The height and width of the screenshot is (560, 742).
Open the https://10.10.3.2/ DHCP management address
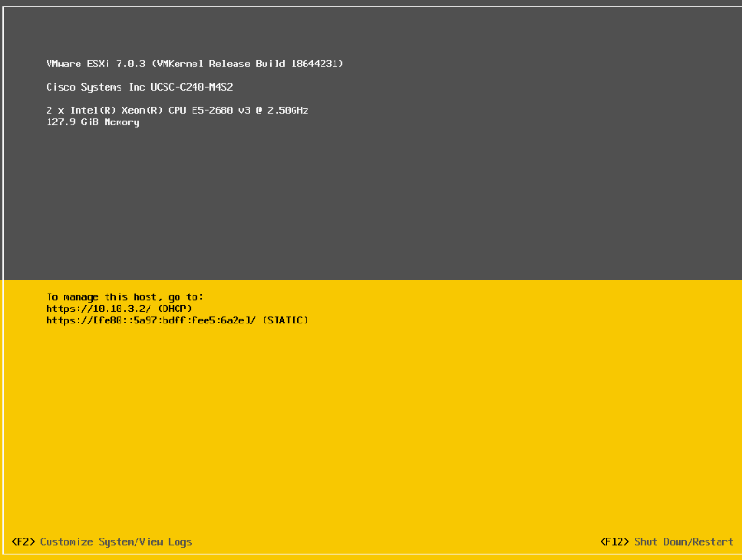click(119, 309)
